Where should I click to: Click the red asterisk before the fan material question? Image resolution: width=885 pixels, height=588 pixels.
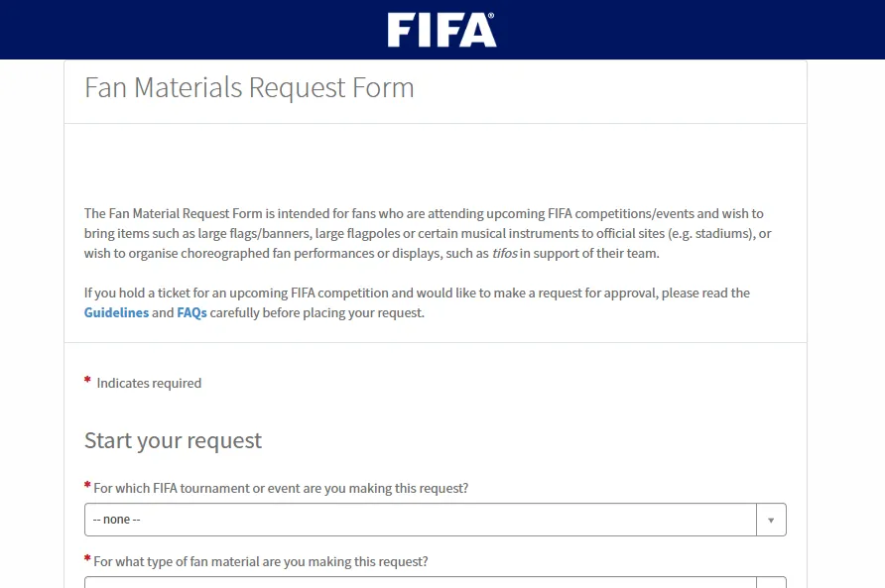(87, 558)
